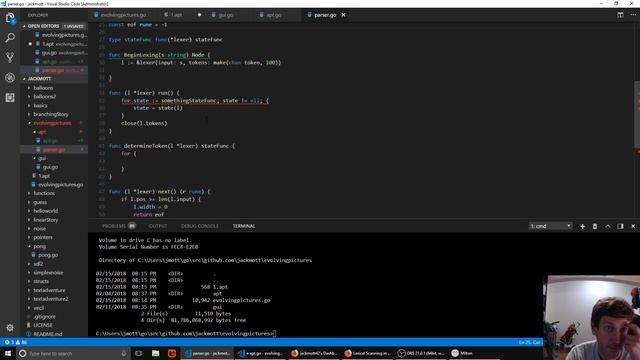Close the terminal panel
Screen dimensions: 640x360
point(633,226)
